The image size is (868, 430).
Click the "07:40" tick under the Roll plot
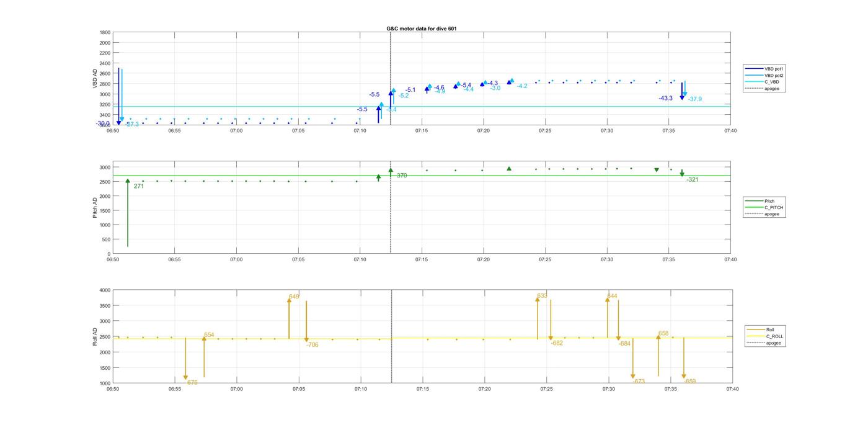[732, 389]
